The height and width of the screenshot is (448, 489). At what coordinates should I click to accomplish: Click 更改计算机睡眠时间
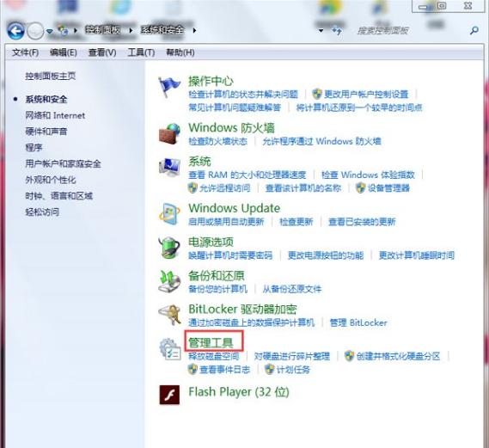416,255
